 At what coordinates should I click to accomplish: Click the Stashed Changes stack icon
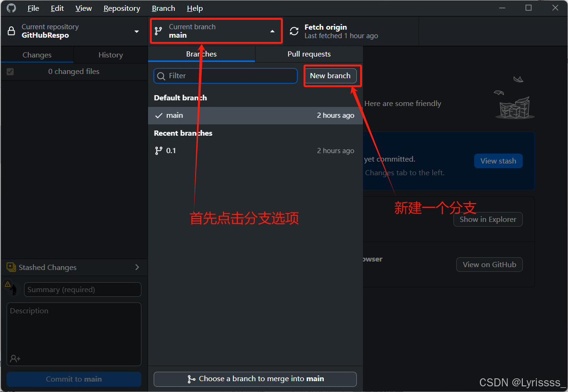coord(11,267)
